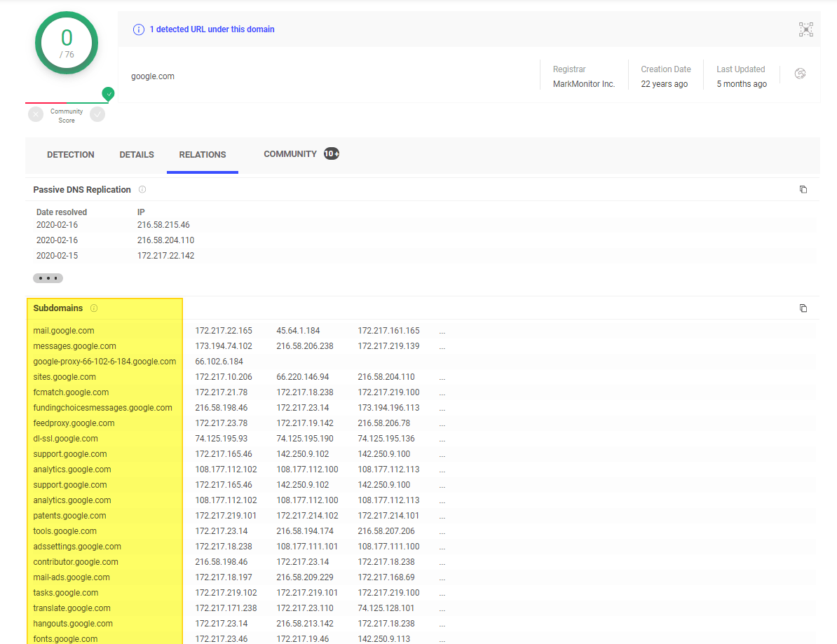Click IP 172.217.171.238 in translate row

tap(226, 608)
